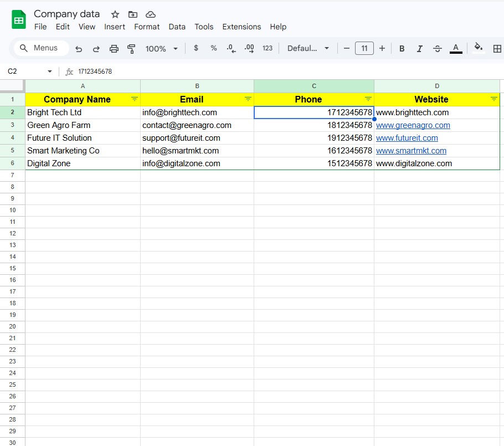Open the www.greenagro.com link
The width and height of the screenshot is (504, 446).
(x=413, y=125)
